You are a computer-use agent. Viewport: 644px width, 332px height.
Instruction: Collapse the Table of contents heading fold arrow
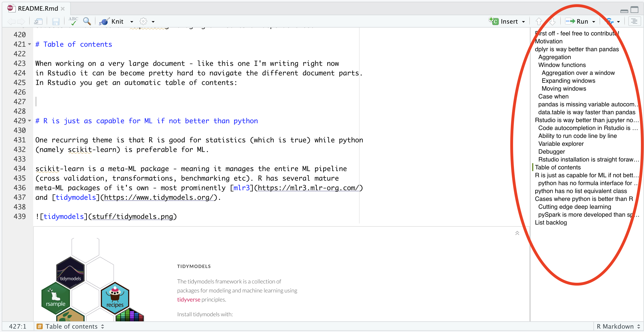30,44
